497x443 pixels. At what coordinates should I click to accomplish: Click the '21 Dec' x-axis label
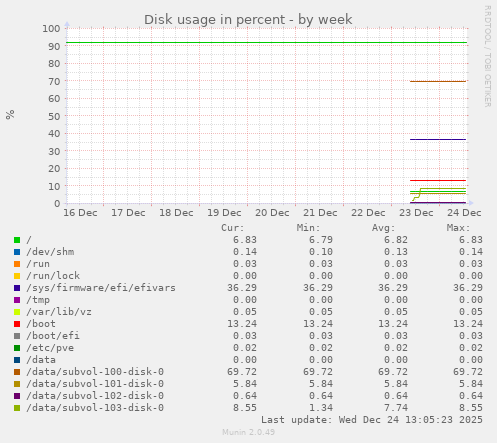click(x=320, y=213)
